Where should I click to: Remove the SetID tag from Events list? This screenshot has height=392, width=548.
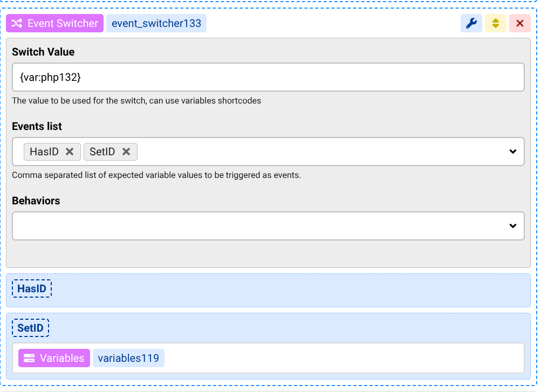tap(126, 152)
